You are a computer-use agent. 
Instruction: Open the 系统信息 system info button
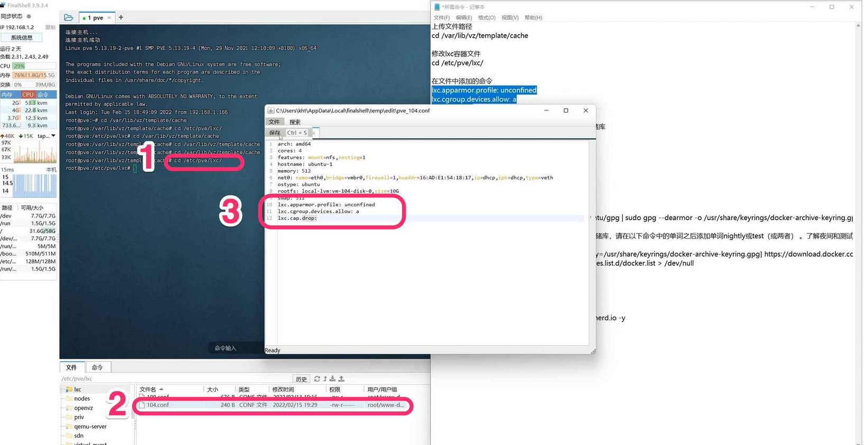click(22, 37)
